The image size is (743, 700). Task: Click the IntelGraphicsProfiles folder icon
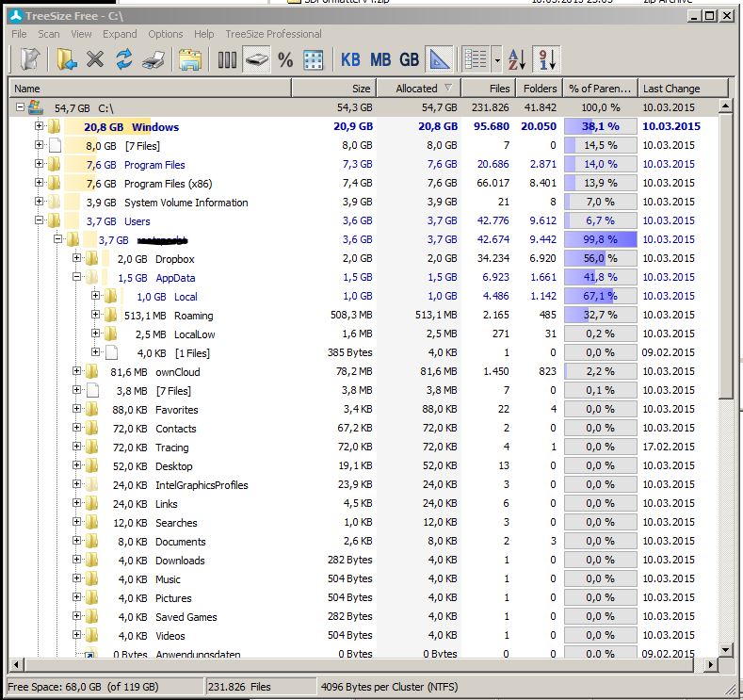(91, 485)
